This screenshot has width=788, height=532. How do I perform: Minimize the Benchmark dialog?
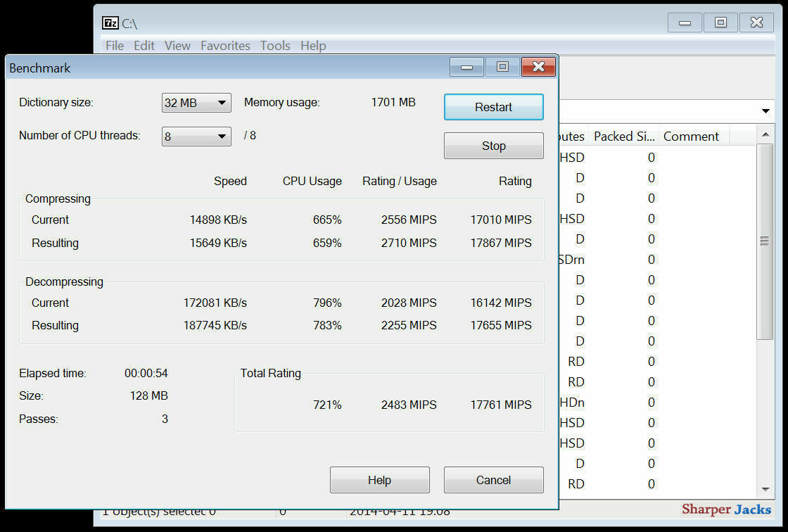coord(467,67)
